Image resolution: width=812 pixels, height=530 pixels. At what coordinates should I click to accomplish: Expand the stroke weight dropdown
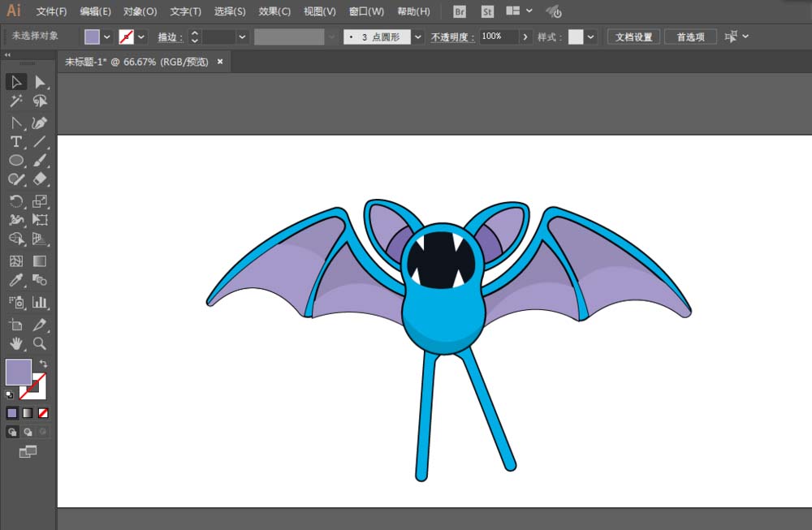point(242,37)
